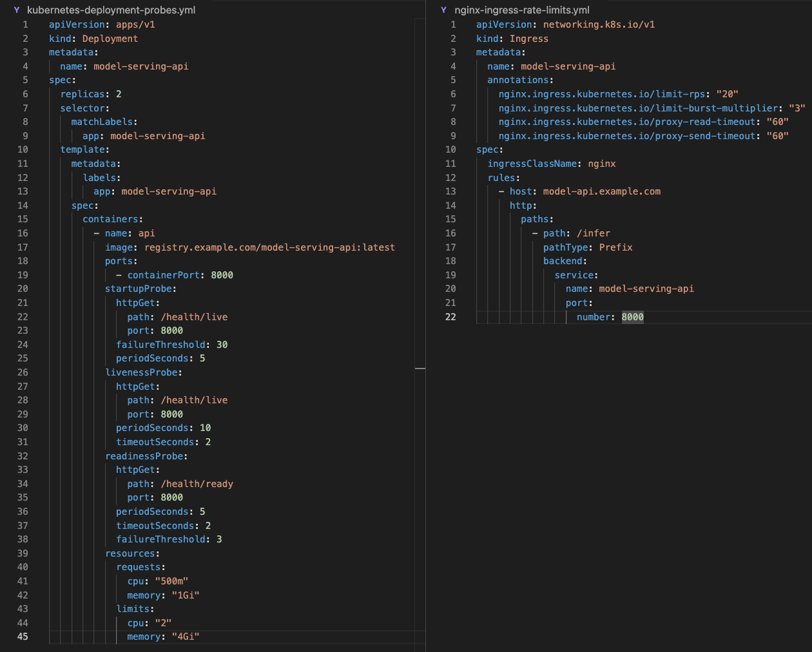Click the image value registry.example.com/model-serving-api:latest
This screenshot has height=652, width=812.
(269, 247)
